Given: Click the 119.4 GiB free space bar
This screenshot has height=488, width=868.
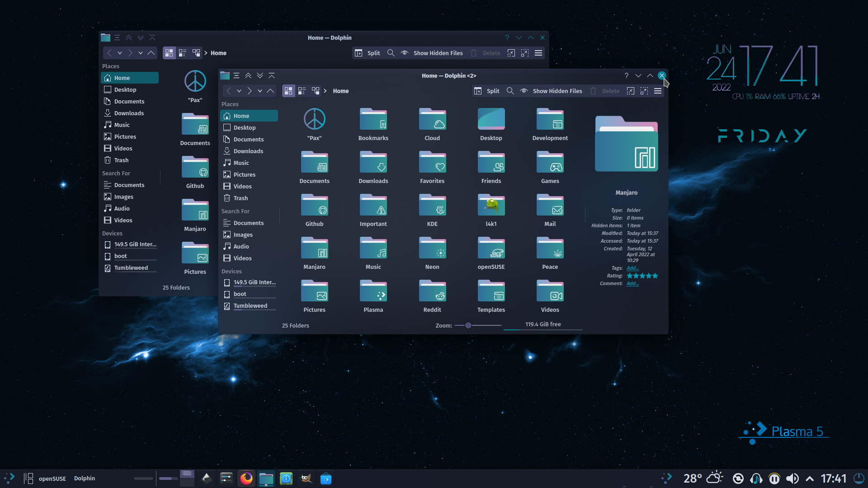Looking at the screenshot, I should pos(543,325).
